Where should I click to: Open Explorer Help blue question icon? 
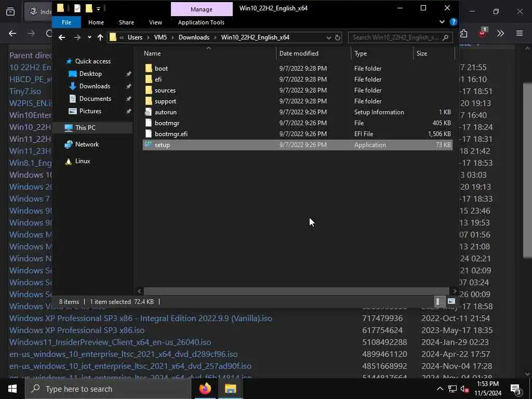(x=453, y=22)
